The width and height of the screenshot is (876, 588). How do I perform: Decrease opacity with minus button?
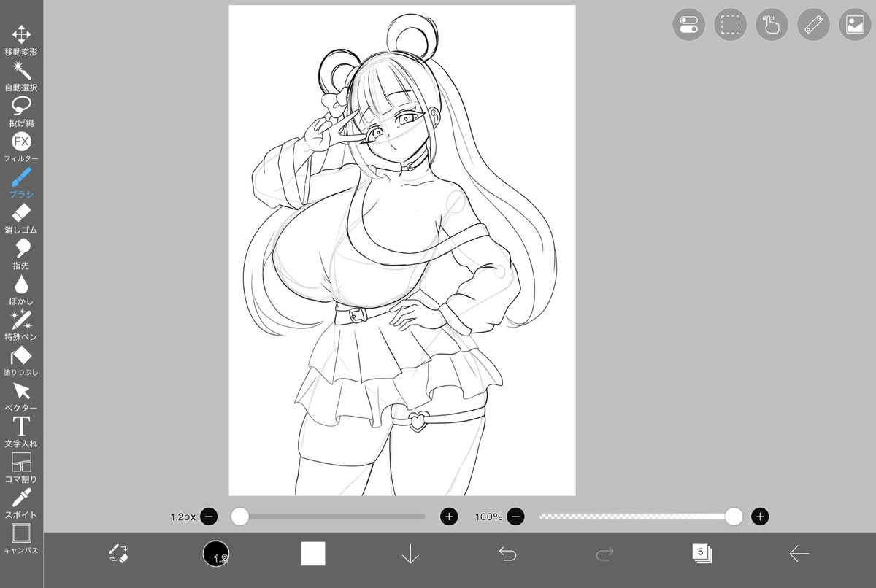tap(515, 517)
